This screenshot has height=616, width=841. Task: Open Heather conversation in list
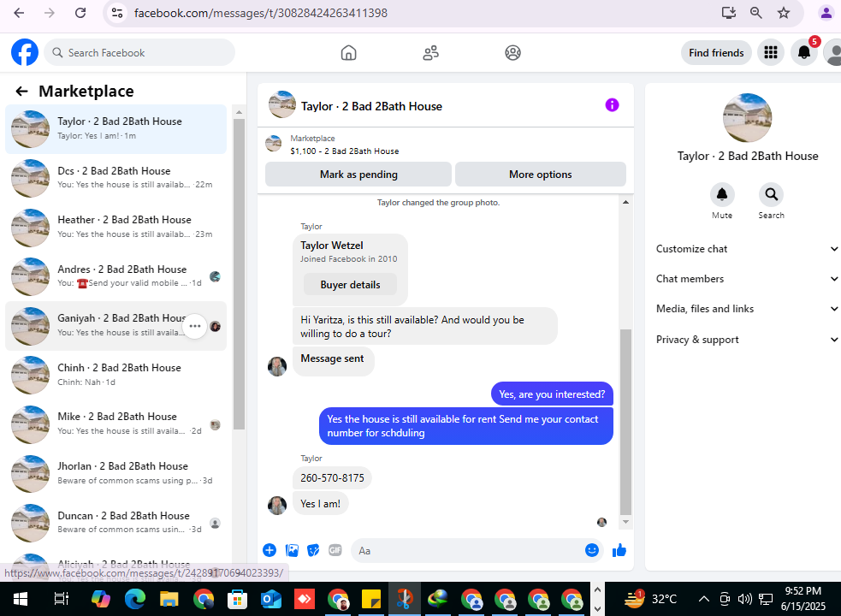tap(115, 227)
